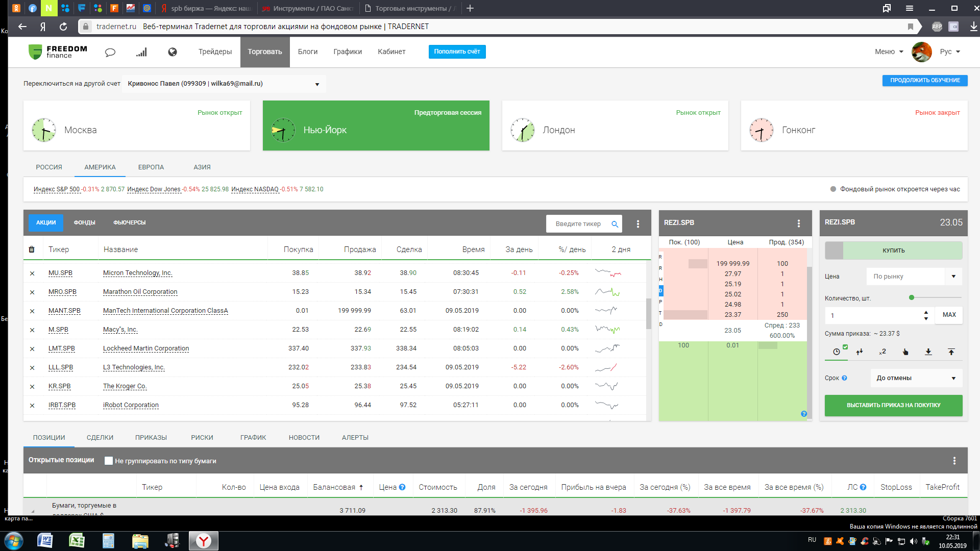Click the signal bars icon in header
The image size is (980, 551).
click(x=141, y=52)
